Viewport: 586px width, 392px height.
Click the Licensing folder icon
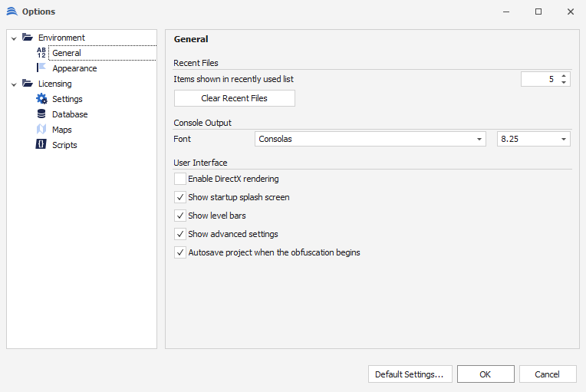(28, 84)
